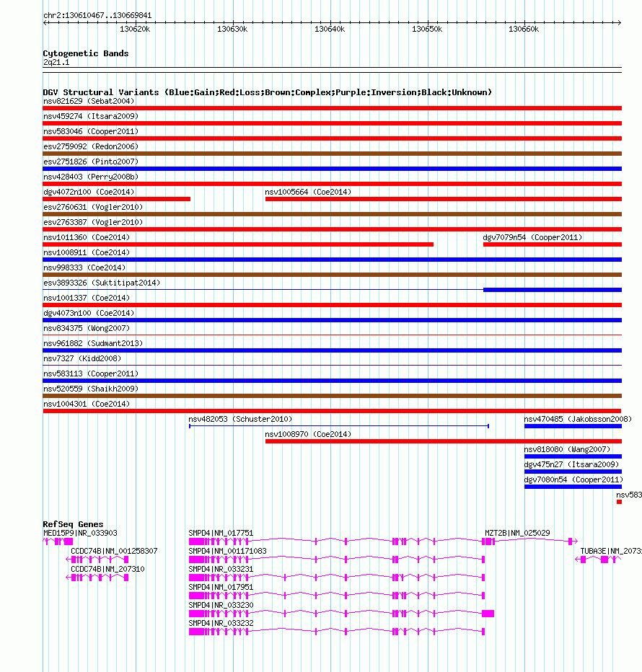Screen dimensions: 642x672
Task: Click the 130660k ruler label
Action: pos(524,29)
